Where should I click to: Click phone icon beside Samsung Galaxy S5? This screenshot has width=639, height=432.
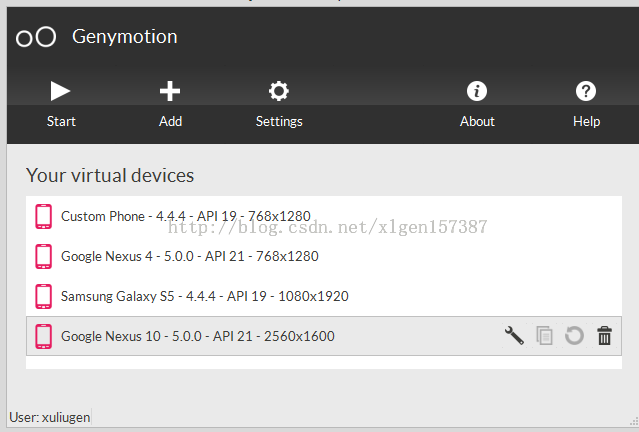pyautogui.click(x=43, y=296)
